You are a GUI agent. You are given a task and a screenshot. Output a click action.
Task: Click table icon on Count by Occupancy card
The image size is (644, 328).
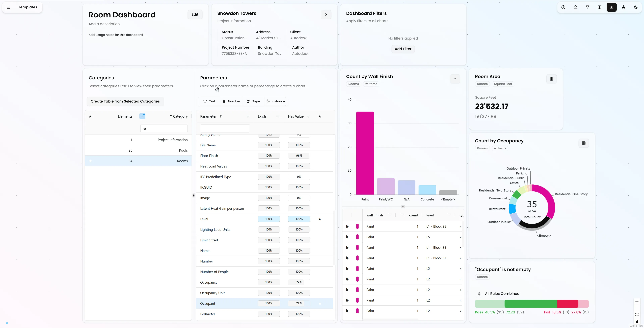point(583,143)
